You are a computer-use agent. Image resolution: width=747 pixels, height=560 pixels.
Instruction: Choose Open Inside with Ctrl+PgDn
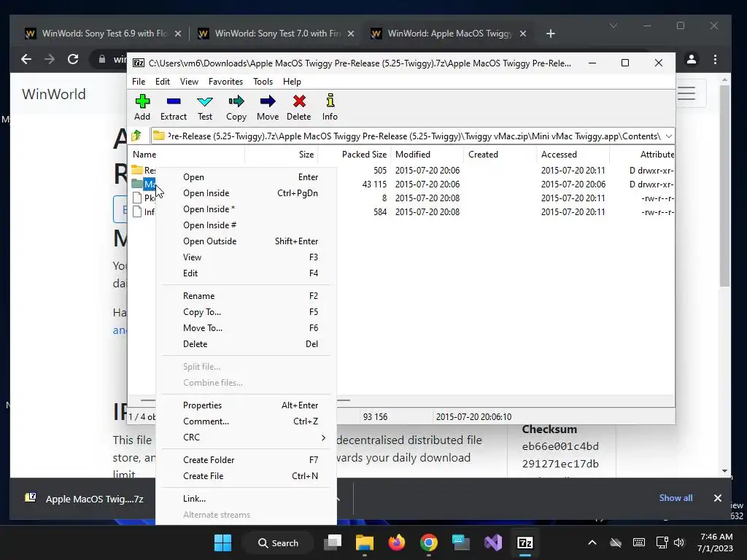(x=246, y=192)
